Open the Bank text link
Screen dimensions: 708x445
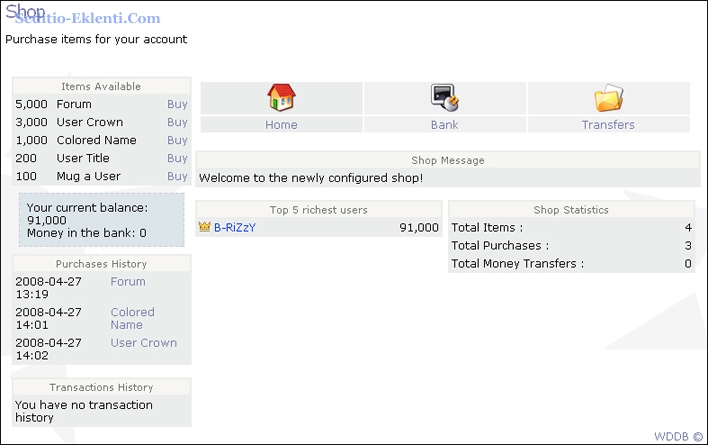pyautogui.click(x=444, y=125)
